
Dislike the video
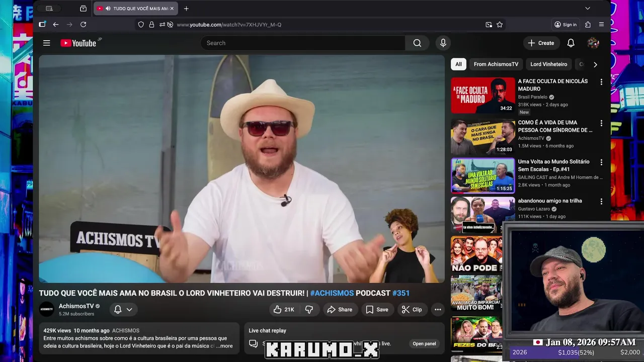[309, 310]
